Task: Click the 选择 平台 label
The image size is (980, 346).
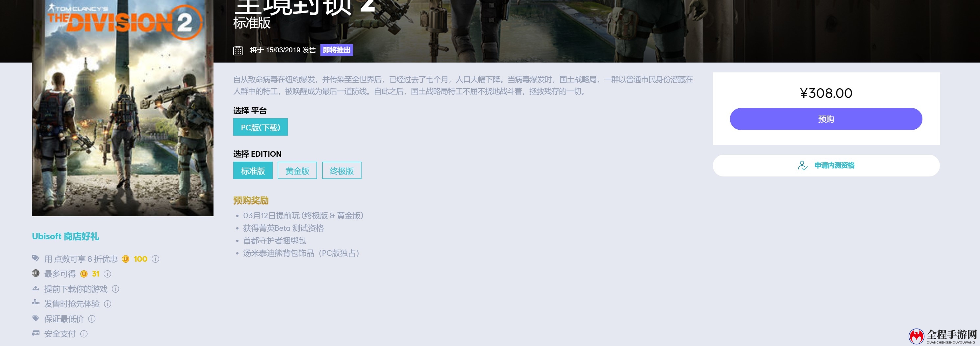Action: tap(250, 111)
